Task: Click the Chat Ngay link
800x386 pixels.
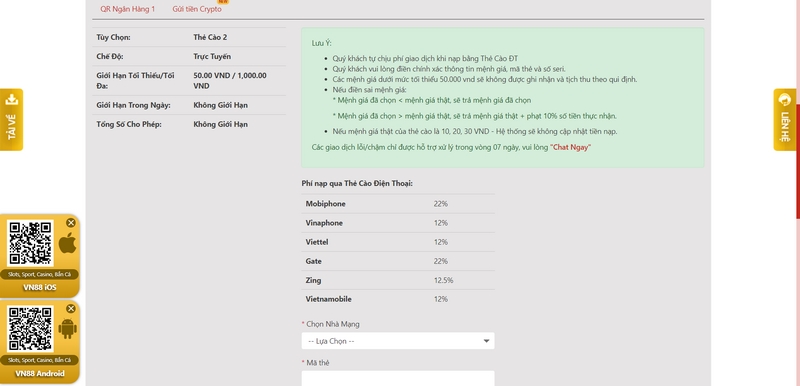Action: (570, 147)
